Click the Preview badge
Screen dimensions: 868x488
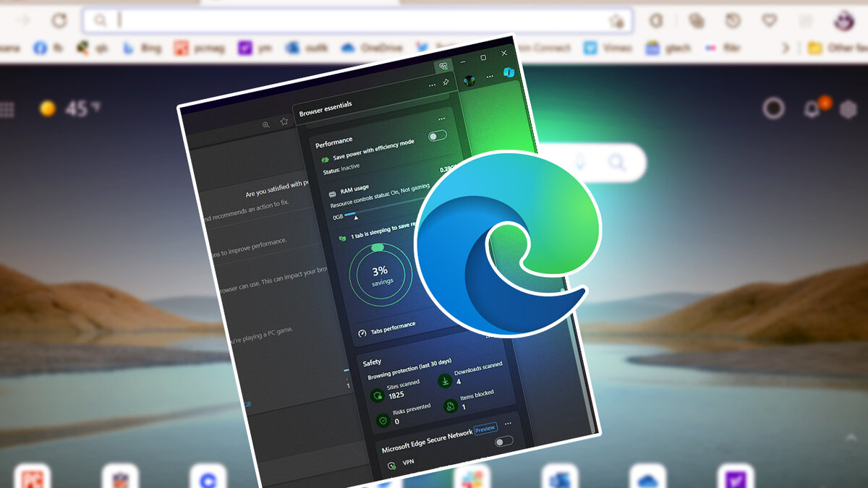coord(485,429)
